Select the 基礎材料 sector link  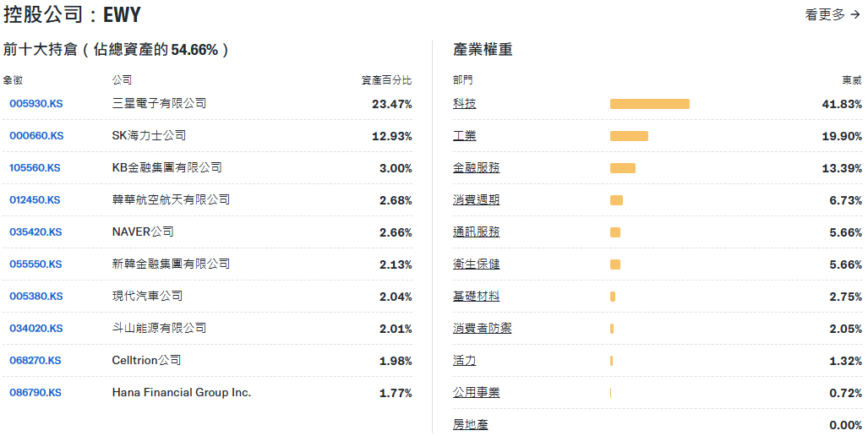point(477,297)
